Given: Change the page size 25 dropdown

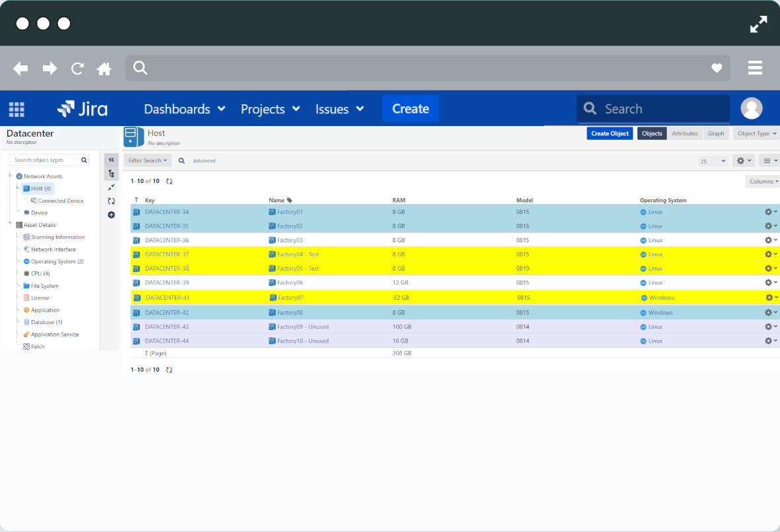Looking at the screenshot, I should pyautogui.click(x=713, y=161).
